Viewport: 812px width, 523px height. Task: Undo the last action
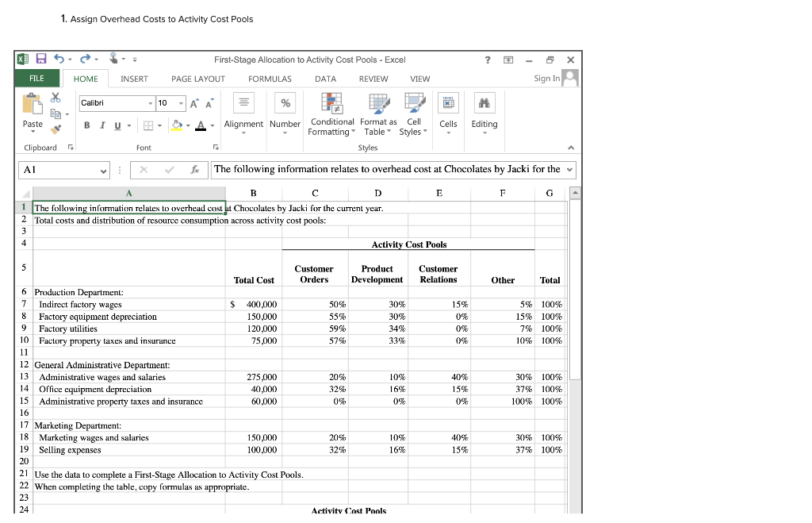coord(59,59)
